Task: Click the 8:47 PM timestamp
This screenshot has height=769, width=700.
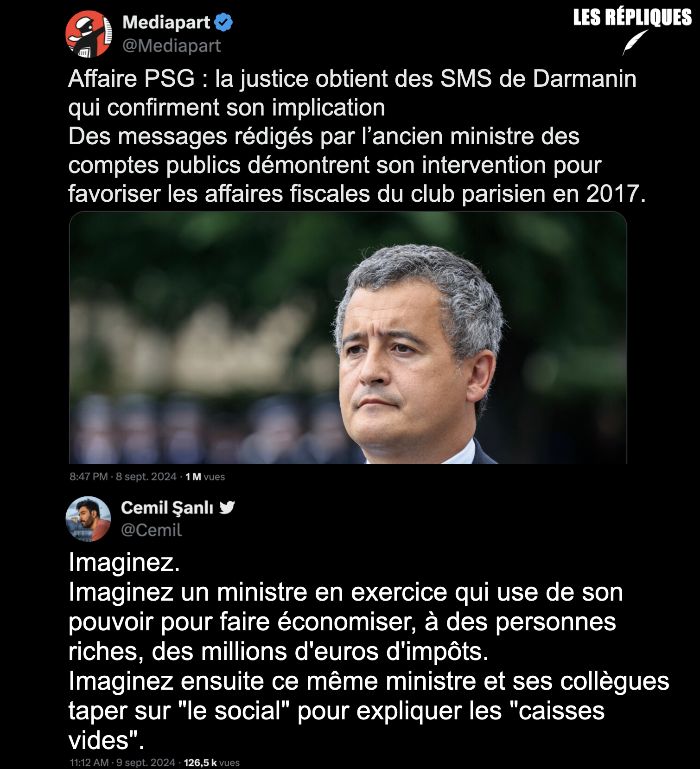Action: [x=89, y=476]
